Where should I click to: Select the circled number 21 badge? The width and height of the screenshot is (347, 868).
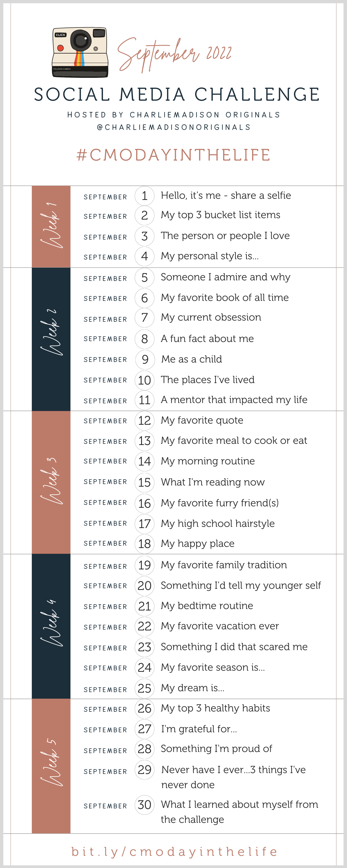point(145,606)
